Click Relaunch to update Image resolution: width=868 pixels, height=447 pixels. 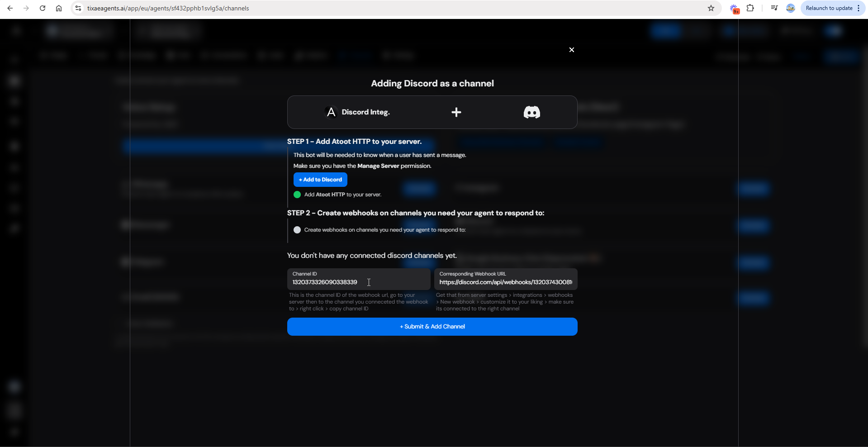pyautogui.click(x=831, y=8)
